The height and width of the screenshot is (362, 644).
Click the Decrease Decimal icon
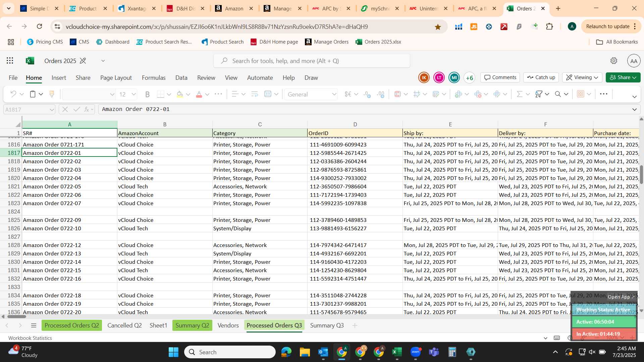[381, 94]
